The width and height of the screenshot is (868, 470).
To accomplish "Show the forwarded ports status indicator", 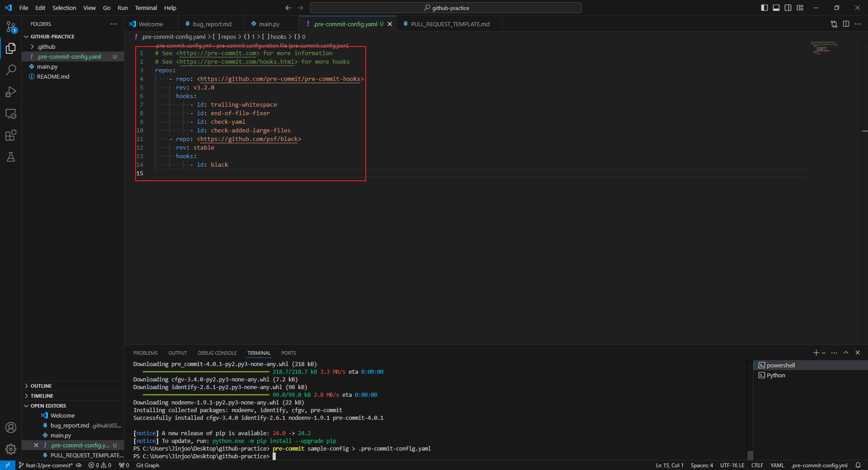I will [x=124, y=465].
